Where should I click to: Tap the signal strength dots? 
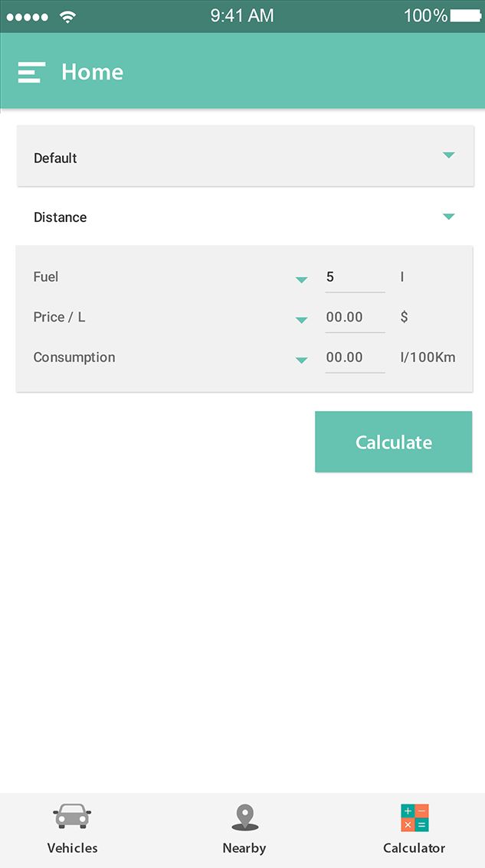pos(28,16)
